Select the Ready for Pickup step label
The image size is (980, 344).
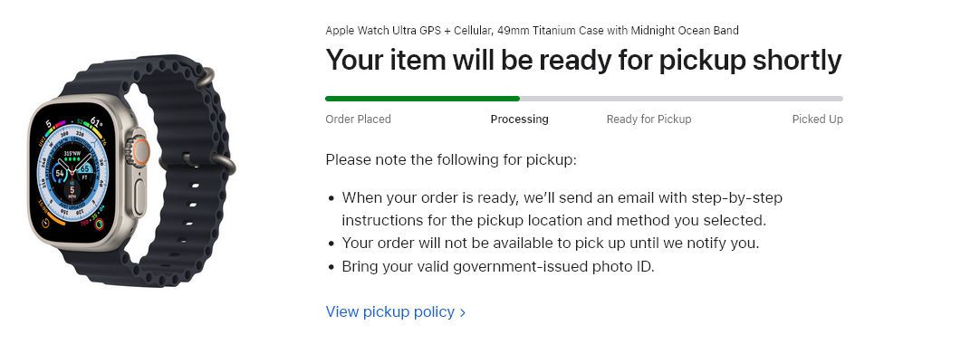click(649, 119)
